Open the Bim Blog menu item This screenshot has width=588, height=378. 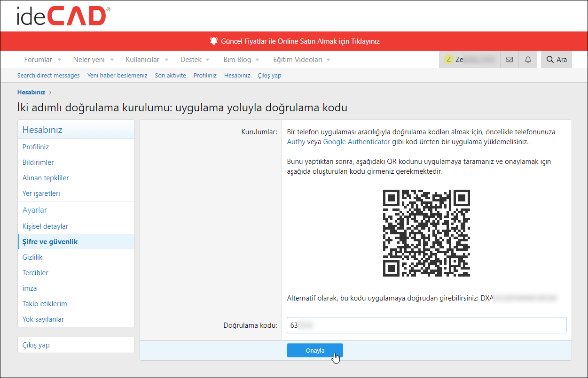pyautogui.click(x=237, y=60)
